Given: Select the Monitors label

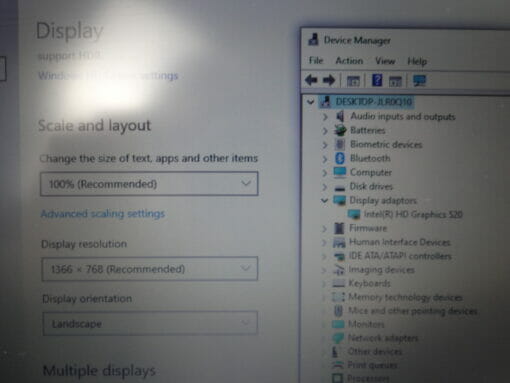Looking at the screenshot, I should [366, 324].
